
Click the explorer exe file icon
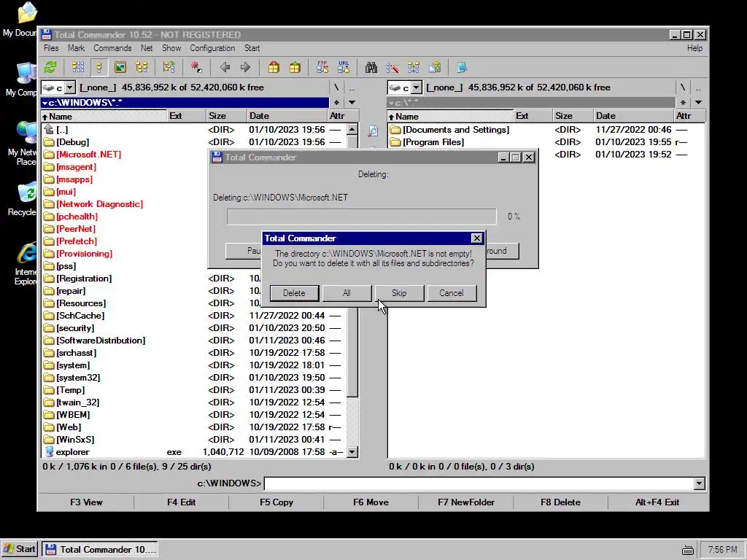49,451
